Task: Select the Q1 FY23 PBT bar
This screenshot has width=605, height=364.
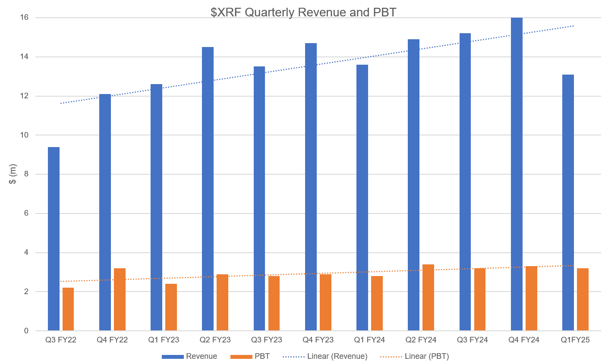Action: coord(171,307)
